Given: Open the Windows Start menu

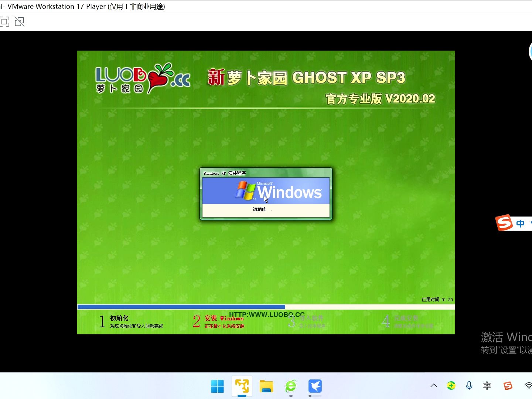Looking at the screenshot, I should click(217, 386).
